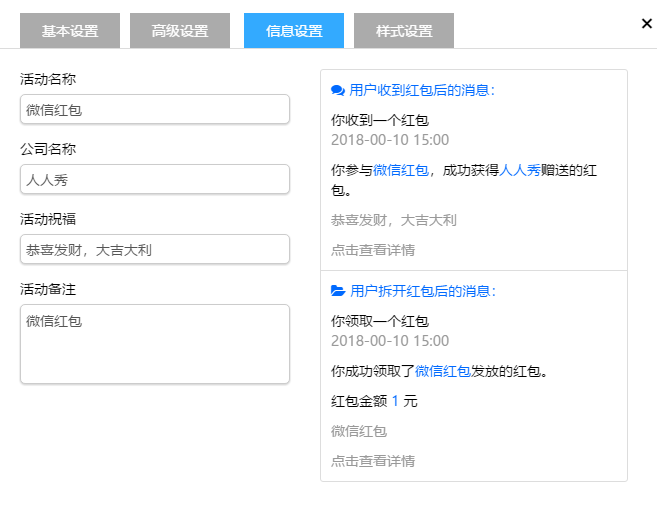This screenshot has height=506, width=657.
Task: Select the 信息设置 tab
Action: (x=294, y=31)
